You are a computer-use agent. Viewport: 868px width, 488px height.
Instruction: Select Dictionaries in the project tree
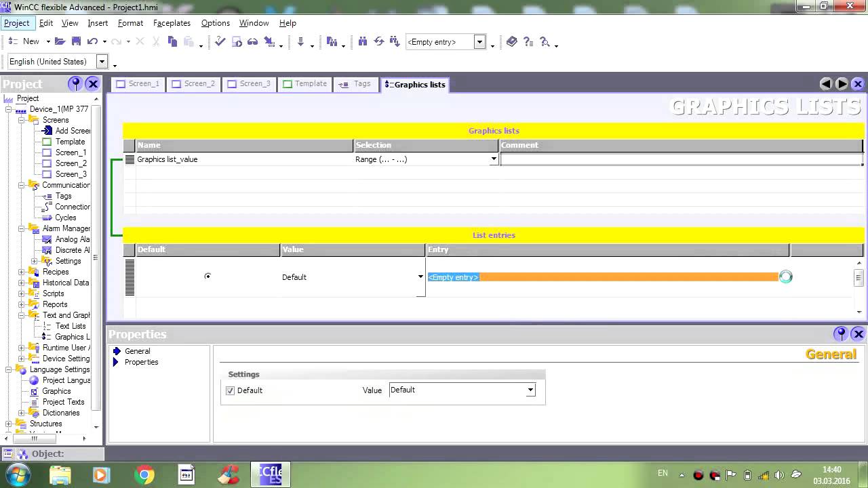[x=61, y=413]
